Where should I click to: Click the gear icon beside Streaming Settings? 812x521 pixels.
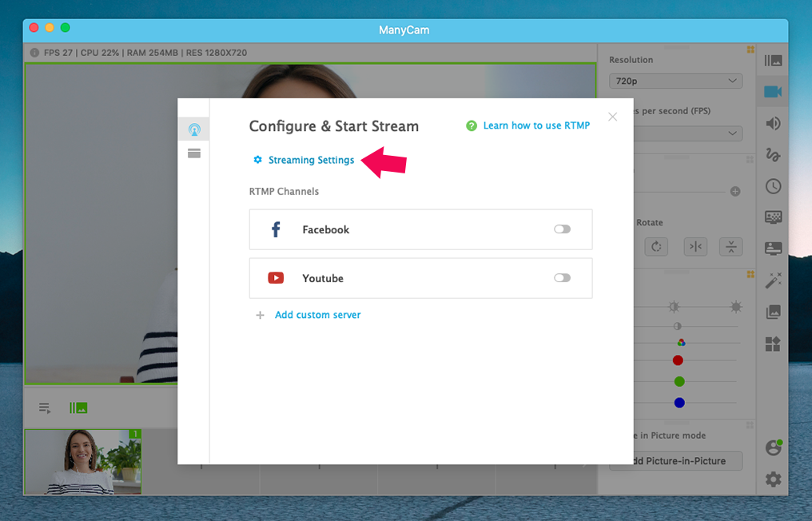click(x=257, y=160)
